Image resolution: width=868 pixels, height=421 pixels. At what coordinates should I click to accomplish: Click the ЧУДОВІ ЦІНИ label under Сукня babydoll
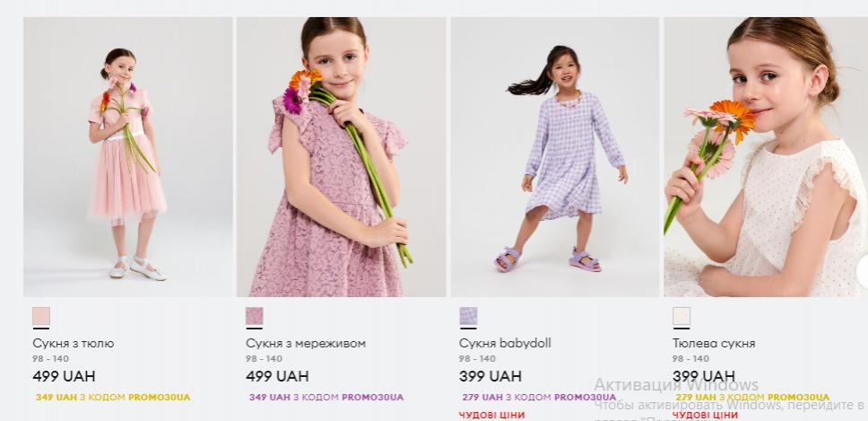(x=491, y=415)
